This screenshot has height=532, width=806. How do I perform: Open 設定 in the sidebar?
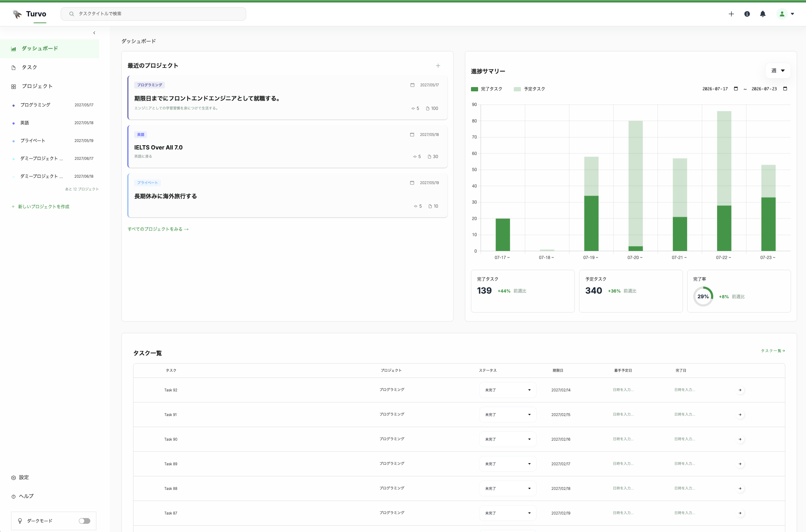pos(24,477)
